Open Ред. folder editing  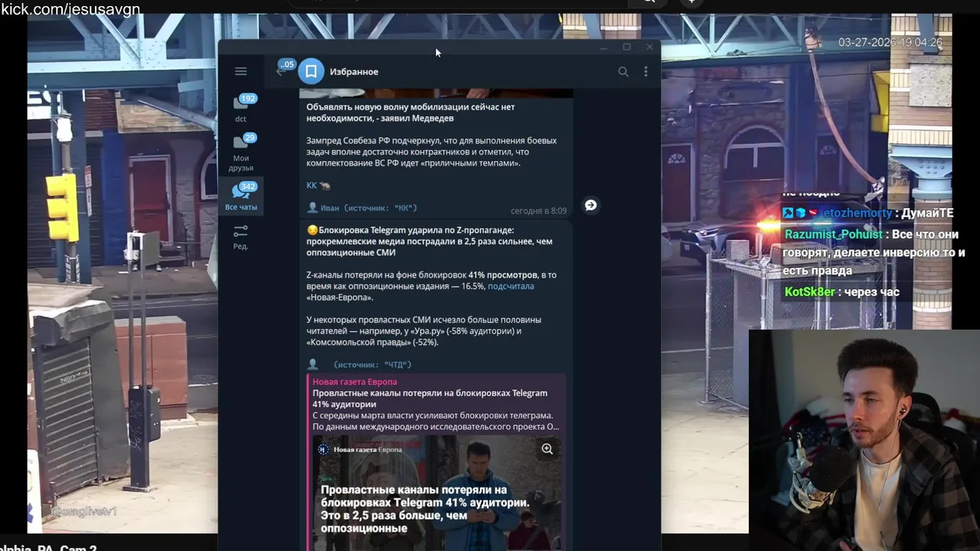click(240, 236)
